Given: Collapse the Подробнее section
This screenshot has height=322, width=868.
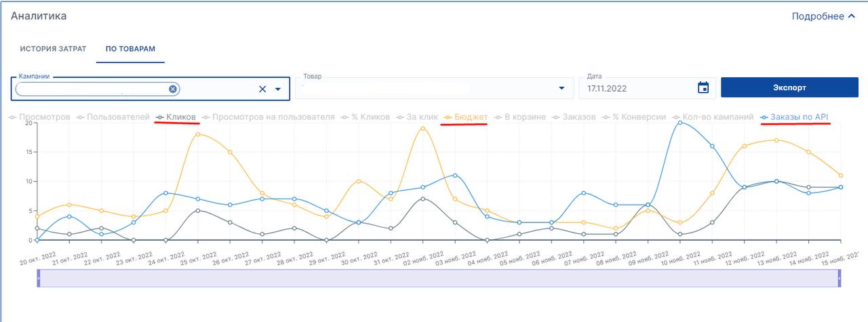Looking at the screenshot, I should 823,16.
